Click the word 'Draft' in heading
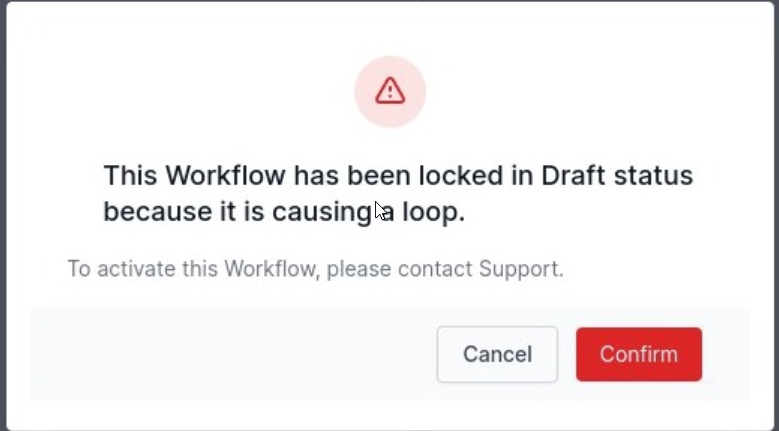 573,175
